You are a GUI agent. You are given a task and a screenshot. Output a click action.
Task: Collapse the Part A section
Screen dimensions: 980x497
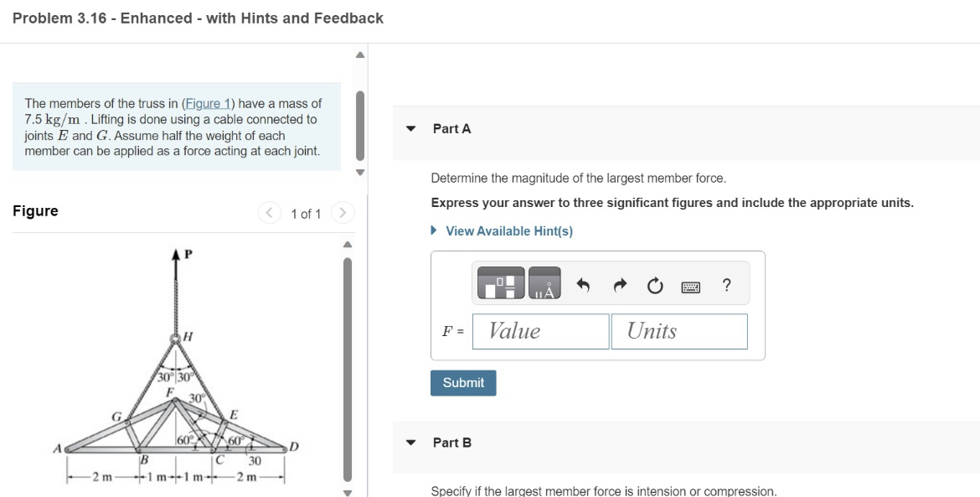410,129
